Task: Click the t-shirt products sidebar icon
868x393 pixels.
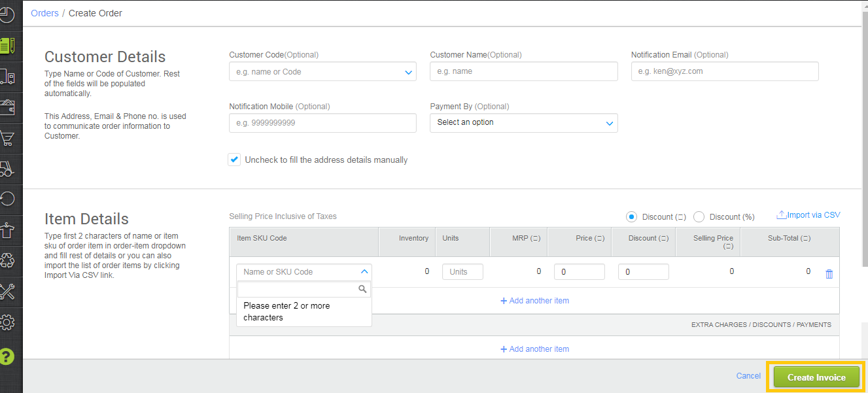Action: point(7,230)
